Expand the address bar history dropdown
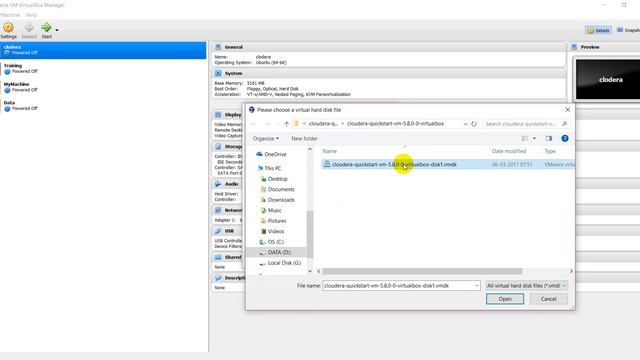 pyautogui.click(x=465, y=124)
